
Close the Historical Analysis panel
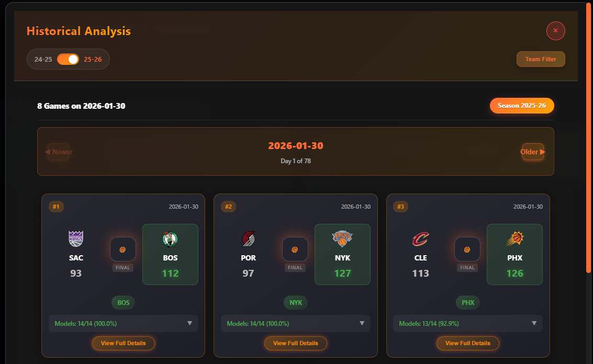tap(555, 31)
